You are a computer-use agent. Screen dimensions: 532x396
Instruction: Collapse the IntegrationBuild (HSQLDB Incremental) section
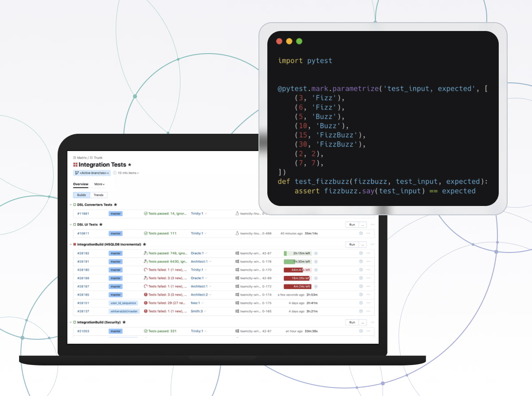point(70,245)
